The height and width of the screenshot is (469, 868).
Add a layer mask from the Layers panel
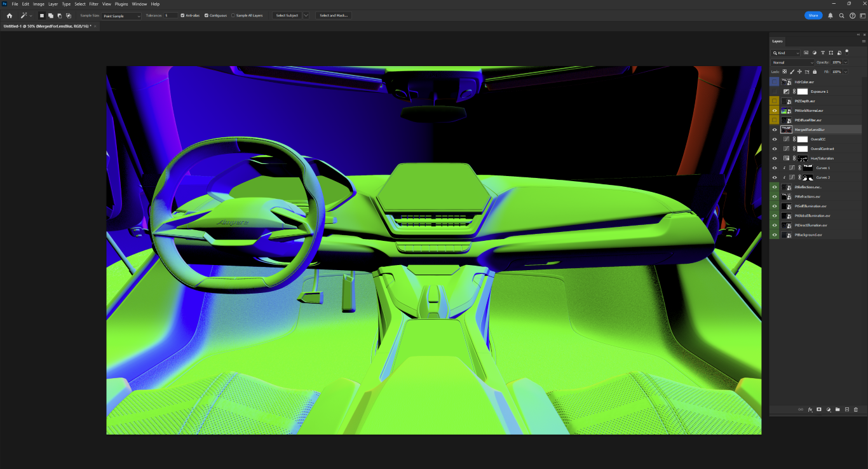819,409
